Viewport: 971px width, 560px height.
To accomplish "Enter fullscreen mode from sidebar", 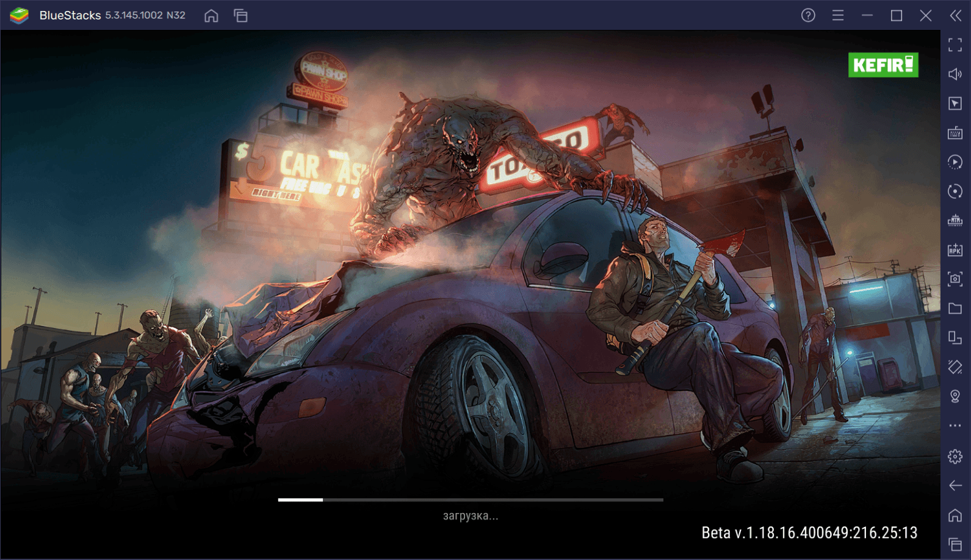I will (x=955, y=45).
